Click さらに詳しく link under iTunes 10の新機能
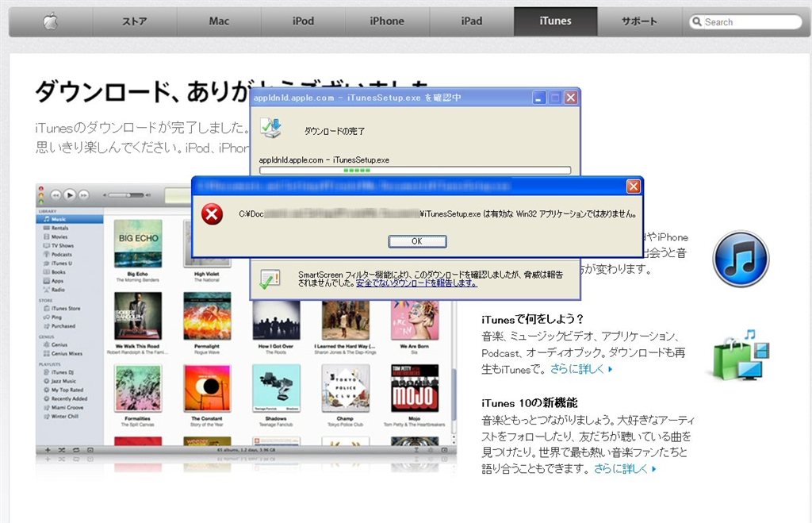812x523 pixels. tap(626, 469)
